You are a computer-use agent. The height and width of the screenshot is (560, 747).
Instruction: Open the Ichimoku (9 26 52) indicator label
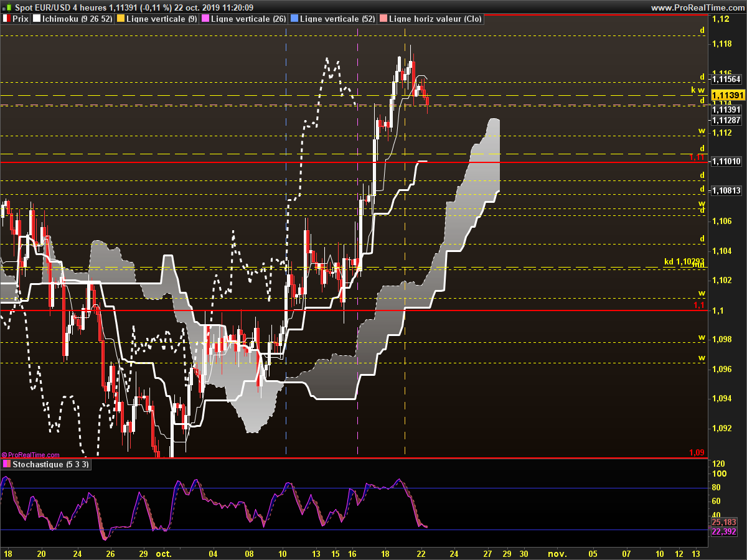78,19
